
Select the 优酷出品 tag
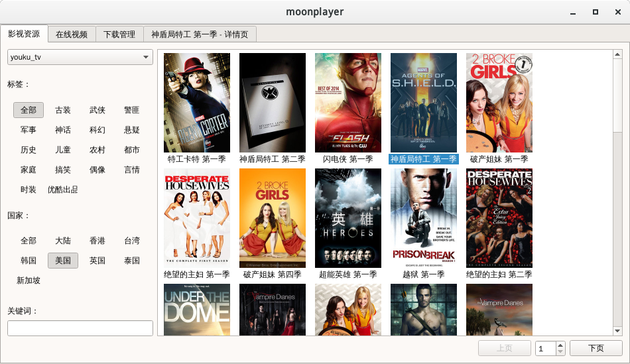coord(63,190)
